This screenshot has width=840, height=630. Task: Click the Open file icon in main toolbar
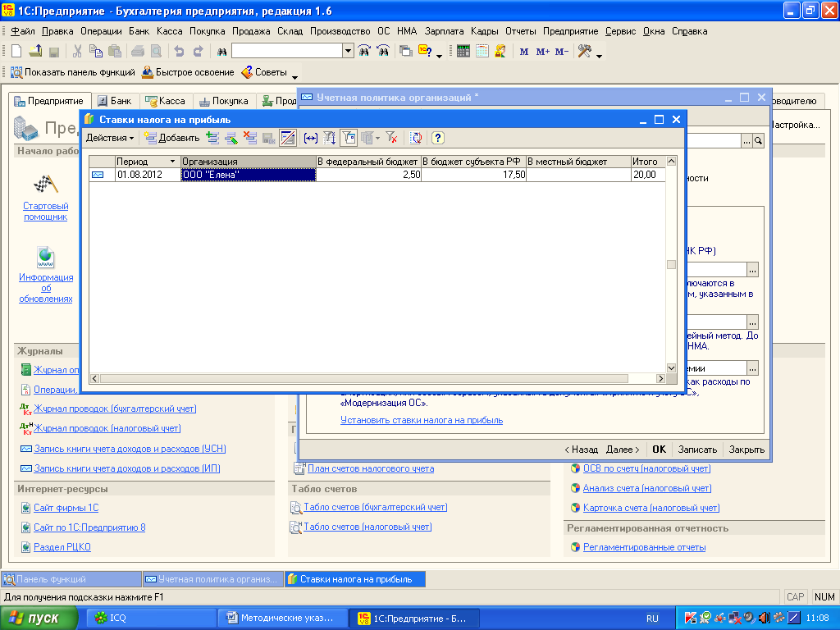pos(35,52)
